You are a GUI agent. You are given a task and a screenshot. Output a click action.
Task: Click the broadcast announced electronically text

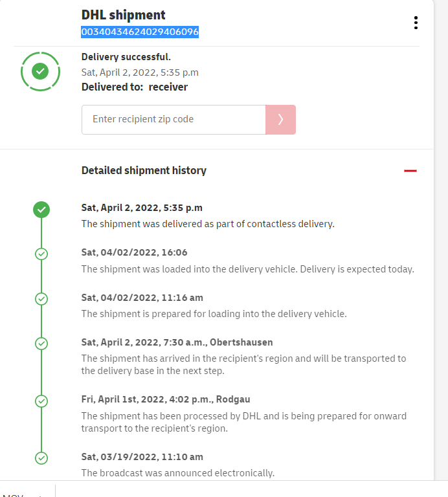click(177, 473)
